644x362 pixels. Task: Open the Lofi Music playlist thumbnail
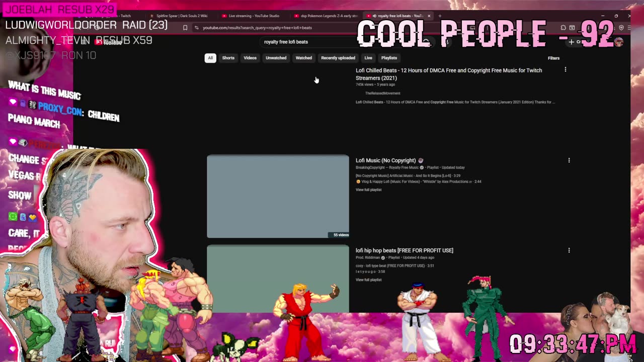coord(278,196)
